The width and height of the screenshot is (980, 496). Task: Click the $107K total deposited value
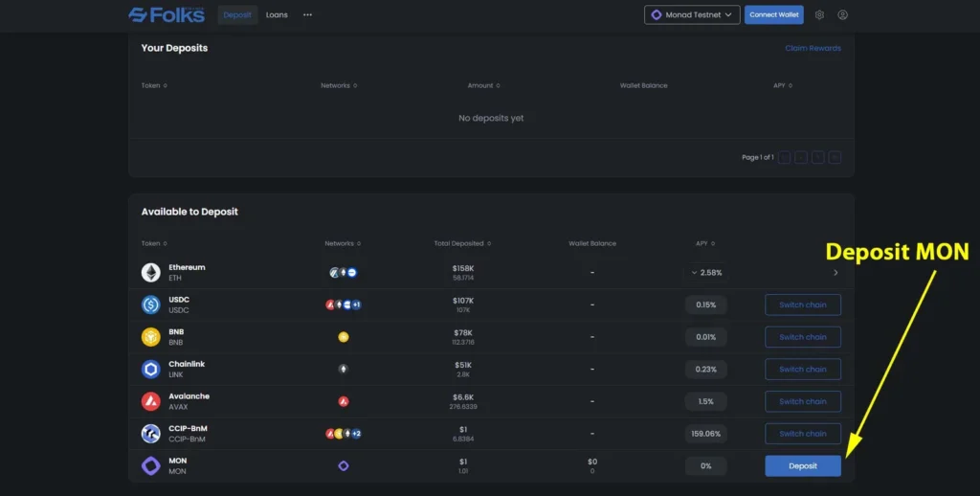click(x=463, y=301)
